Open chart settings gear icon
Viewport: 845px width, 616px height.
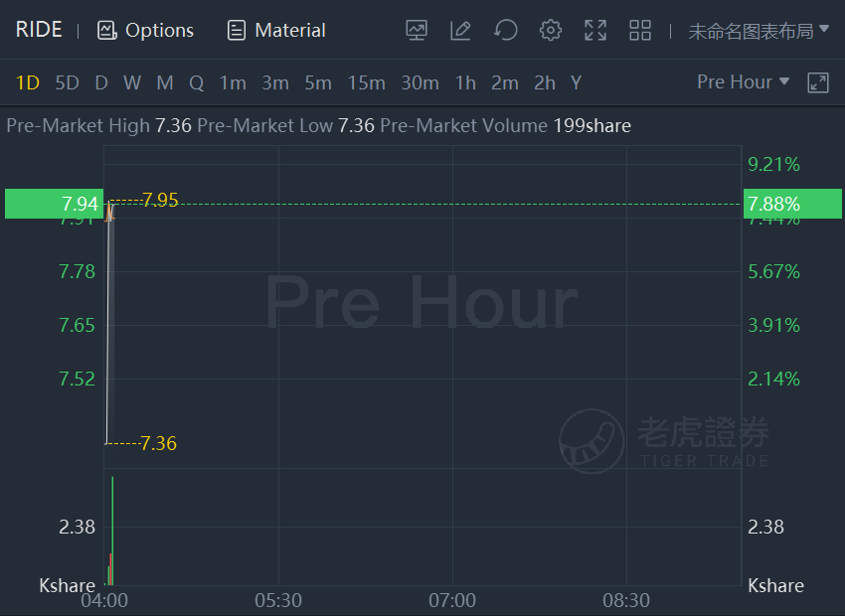coord(550,30)
